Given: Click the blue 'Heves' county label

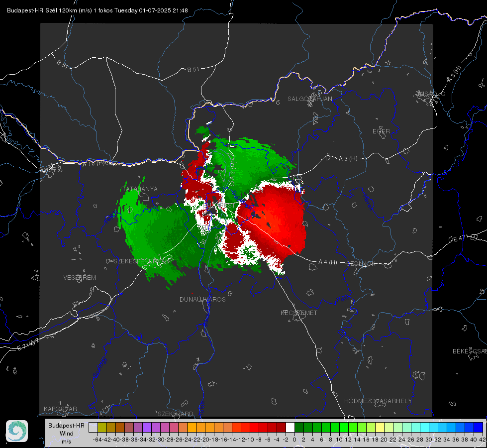Looking at the screenshot, I should coord(368,203).
